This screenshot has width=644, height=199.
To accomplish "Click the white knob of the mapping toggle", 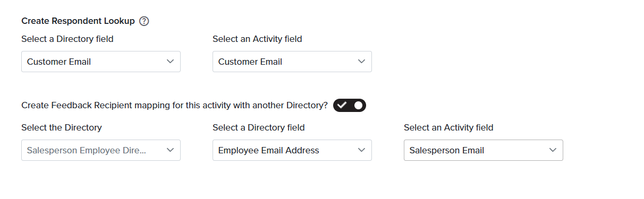I will (359, 105).
